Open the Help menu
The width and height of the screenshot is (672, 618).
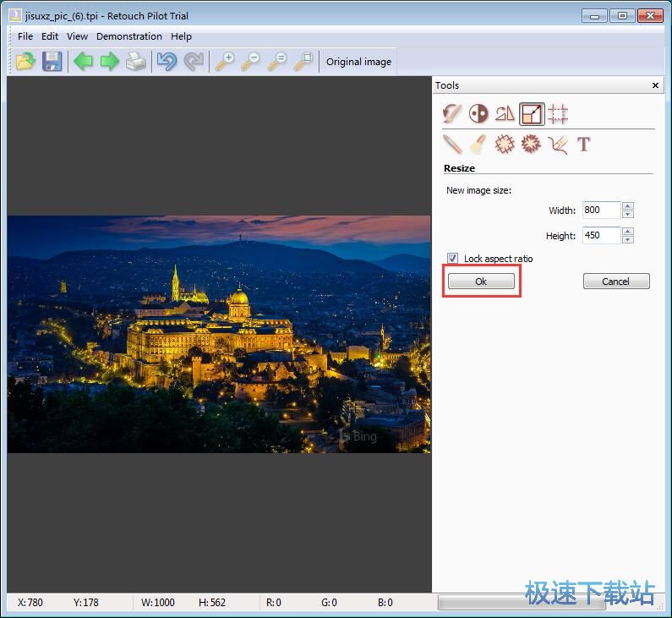tap(181, 36)
